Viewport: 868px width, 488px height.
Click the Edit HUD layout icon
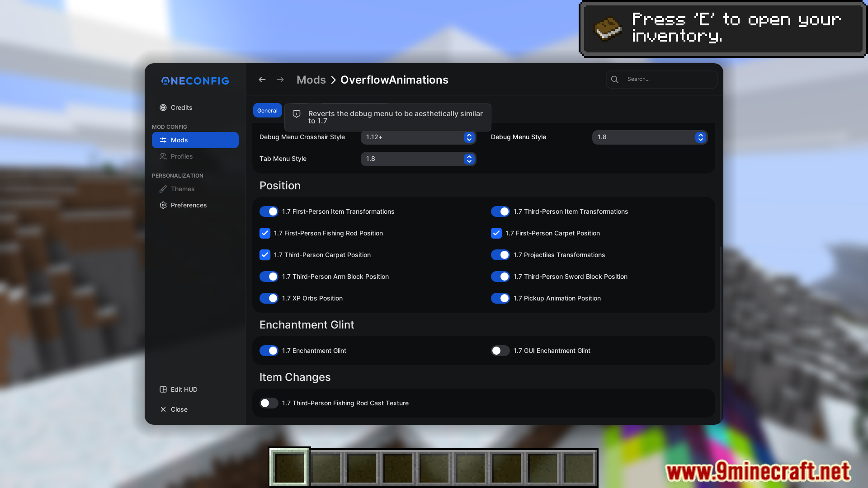click(163, 389)
